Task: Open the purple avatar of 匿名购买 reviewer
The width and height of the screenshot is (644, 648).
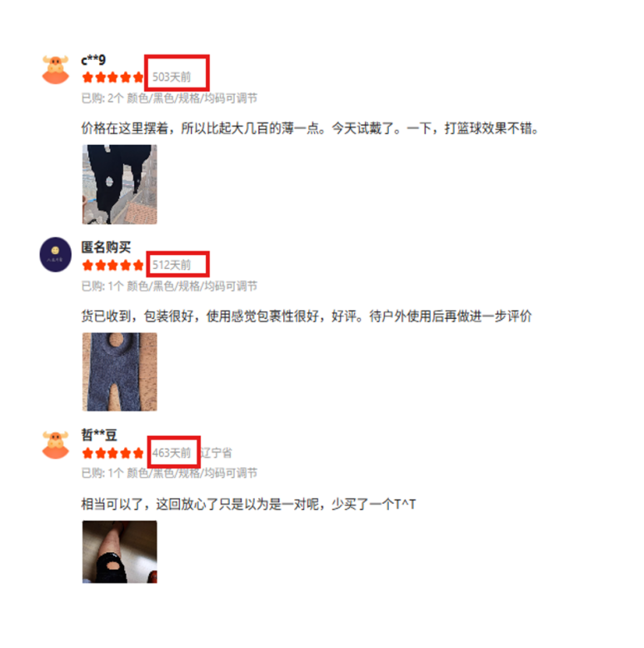Action: click(x=55, y=255)
